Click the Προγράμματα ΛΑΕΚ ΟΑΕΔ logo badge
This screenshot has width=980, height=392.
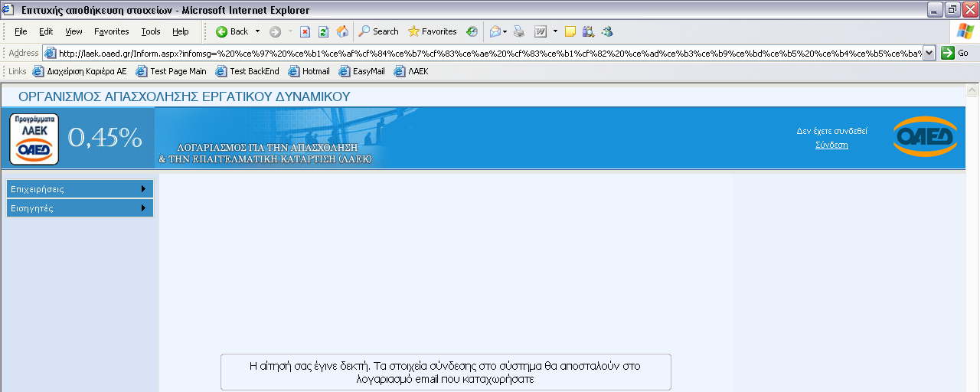click(34, 139)
